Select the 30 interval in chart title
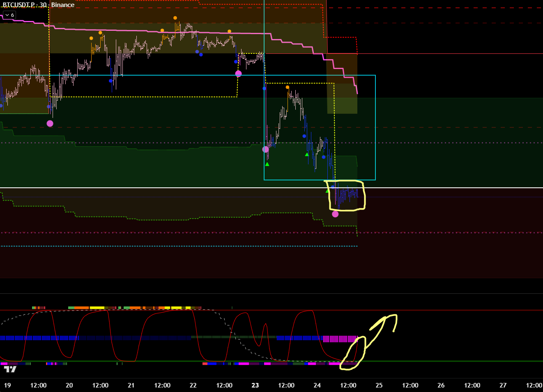The width and height of the screenshot is (543, 392). (43, 5)
